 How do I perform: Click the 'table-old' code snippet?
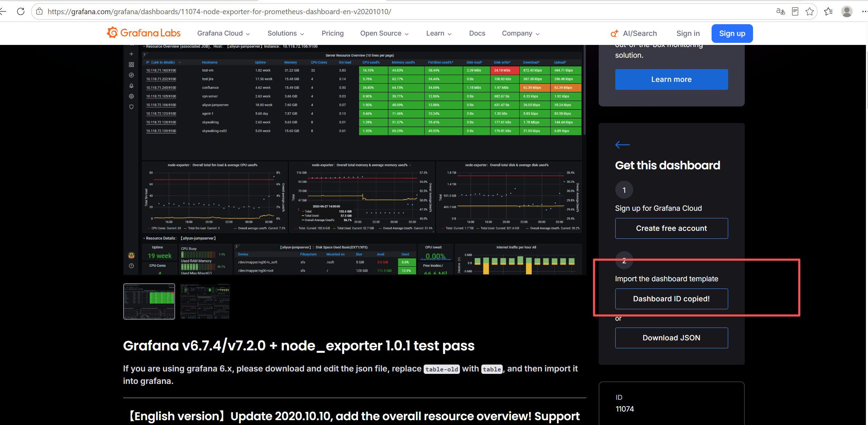442,369
